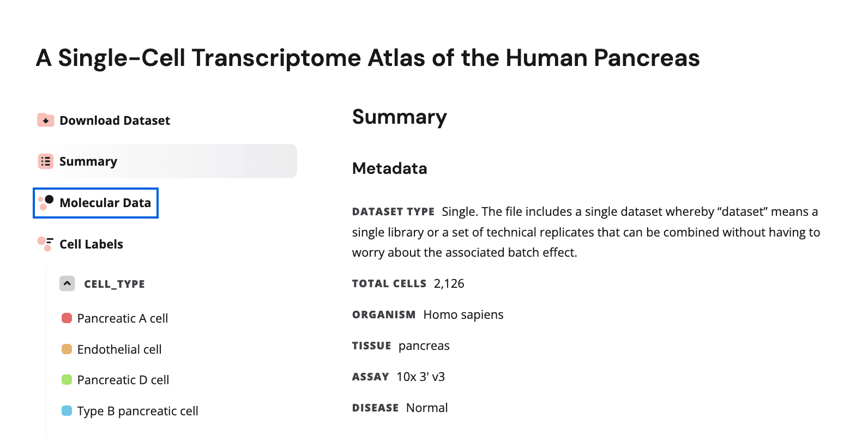Viewport: 868px width, 436px height.
Task: Toggle Endothelial cell via its orange dot
Action: (67, 349)
